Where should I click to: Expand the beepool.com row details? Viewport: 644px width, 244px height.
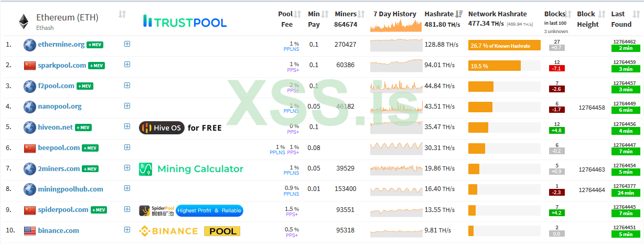click(x=127, y=147)
